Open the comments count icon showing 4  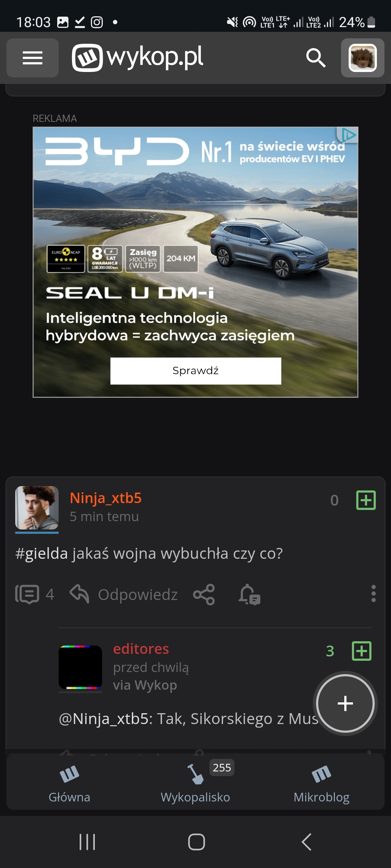coord(35,594)
